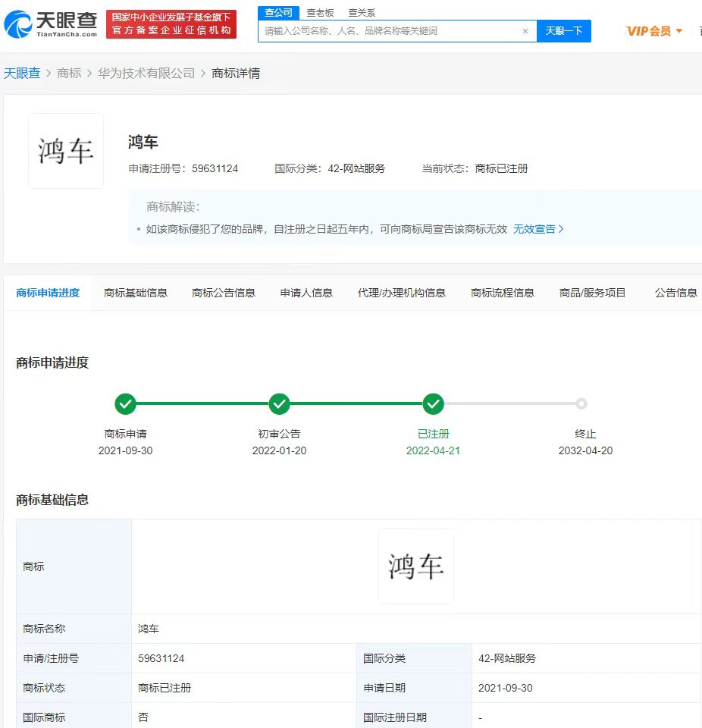Click green checkmark on 商标申请 step

126,403
